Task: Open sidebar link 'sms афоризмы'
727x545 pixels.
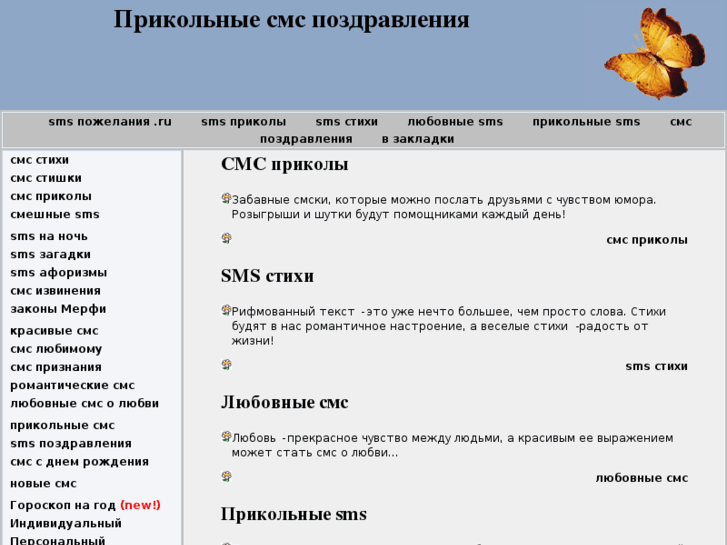Action: coord(58,272)
